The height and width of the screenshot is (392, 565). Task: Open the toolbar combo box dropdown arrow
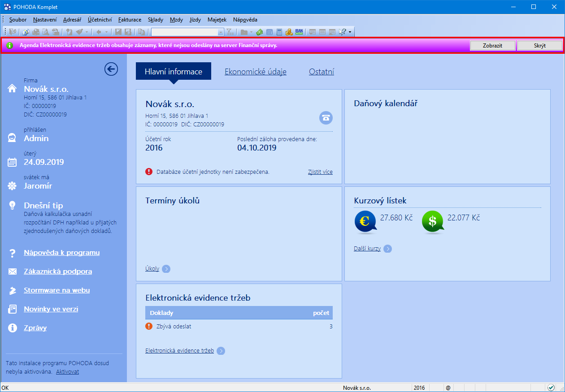click(x=220, y=32)
